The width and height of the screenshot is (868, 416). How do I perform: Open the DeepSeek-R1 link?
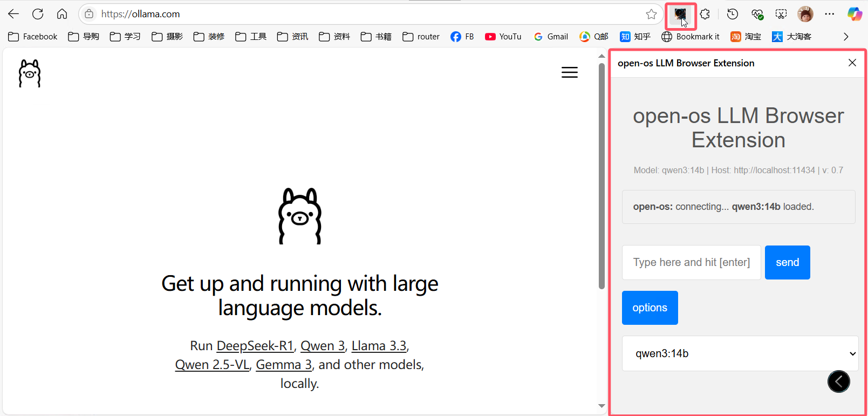click(255, 346)
